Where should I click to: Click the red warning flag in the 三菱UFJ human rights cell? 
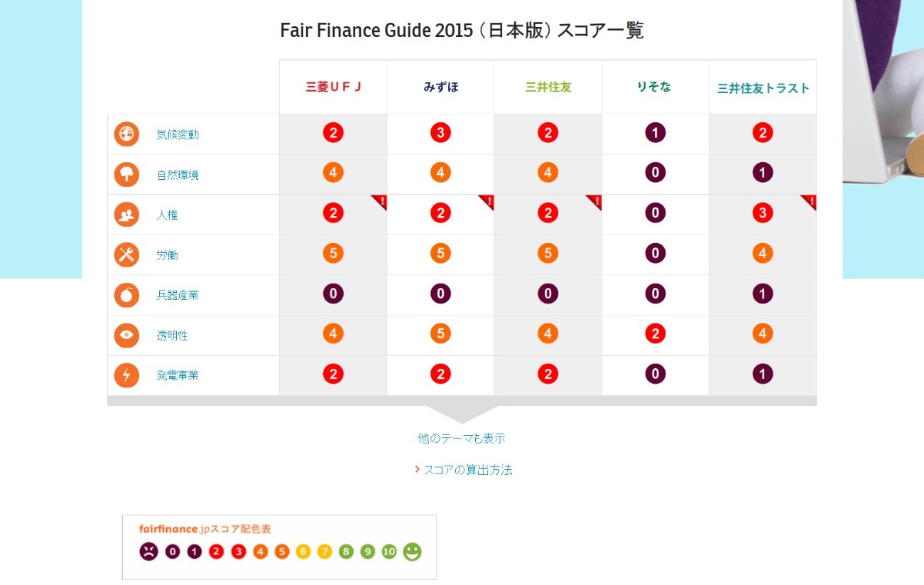click(x=381, y=201)
